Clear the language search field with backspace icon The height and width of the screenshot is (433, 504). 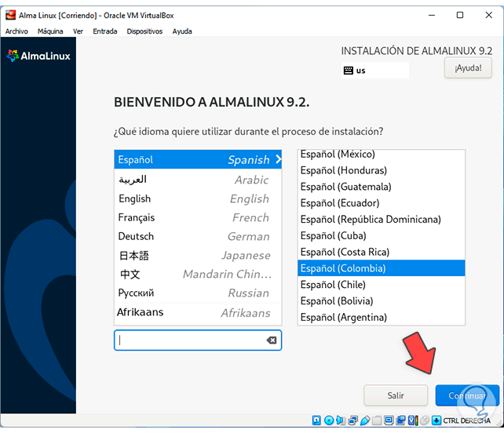(x=272, y=340)
